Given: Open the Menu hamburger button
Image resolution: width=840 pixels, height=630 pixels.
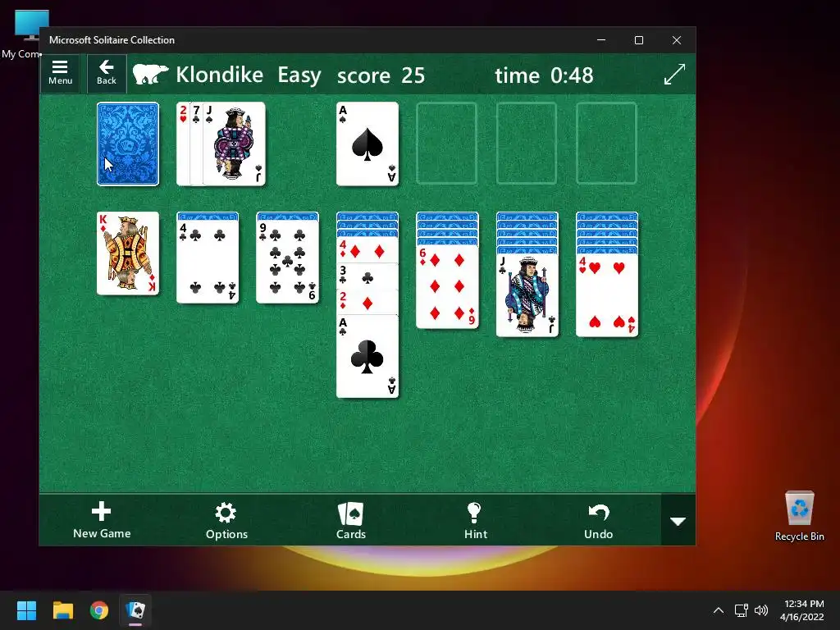Looking at the screenshot, I should (60, 73).
